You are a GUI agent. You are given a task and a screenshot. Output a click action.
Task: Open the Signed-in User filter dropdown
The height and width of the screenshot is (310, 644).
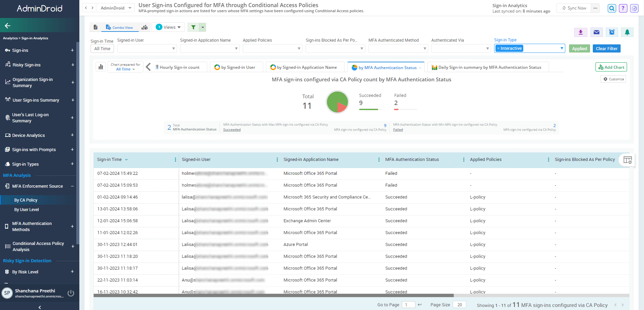click(147, 49)
